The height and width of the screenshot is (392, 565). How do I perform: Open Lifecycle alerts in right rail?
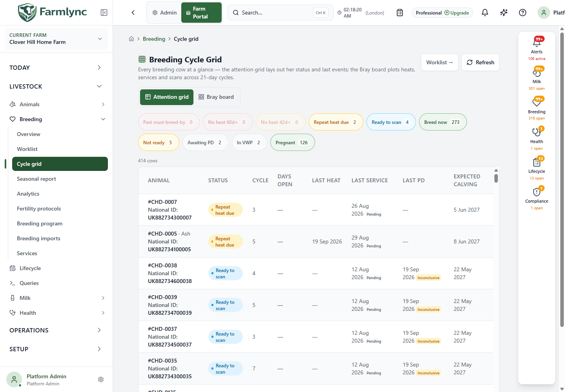[x=537, y=168]
